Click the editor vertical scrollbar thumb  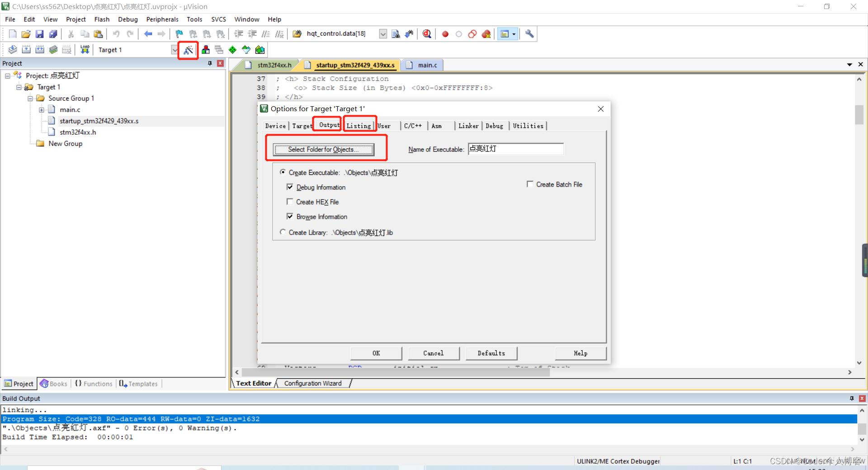click(x=859, y=114)
